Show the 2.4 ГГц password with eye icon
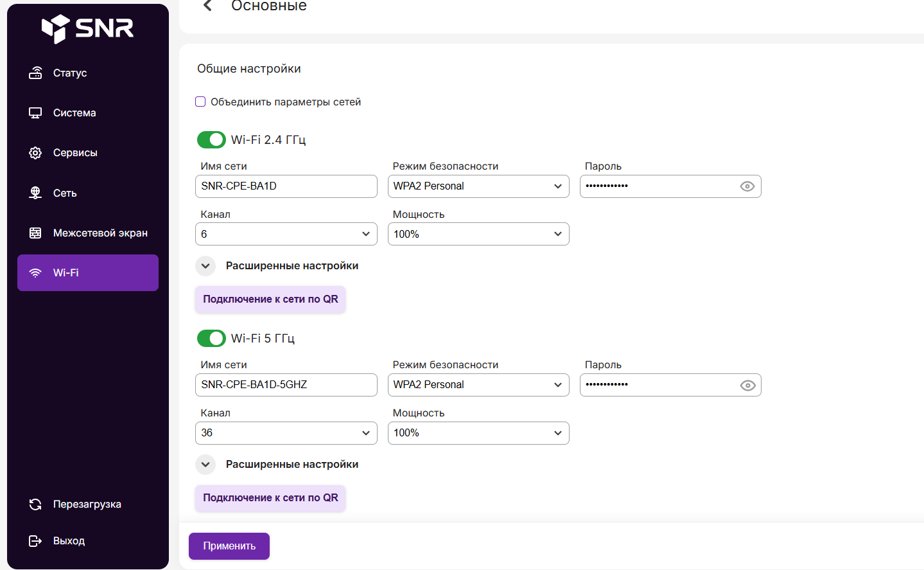 coord(747,186)
